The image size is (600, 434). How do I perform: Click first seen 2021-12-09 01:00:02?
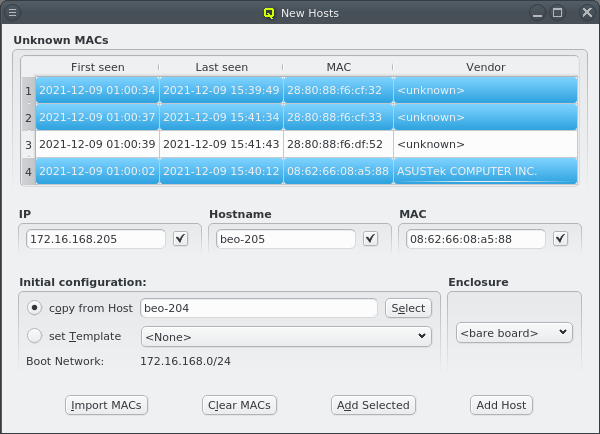click(x=97, y=171)
